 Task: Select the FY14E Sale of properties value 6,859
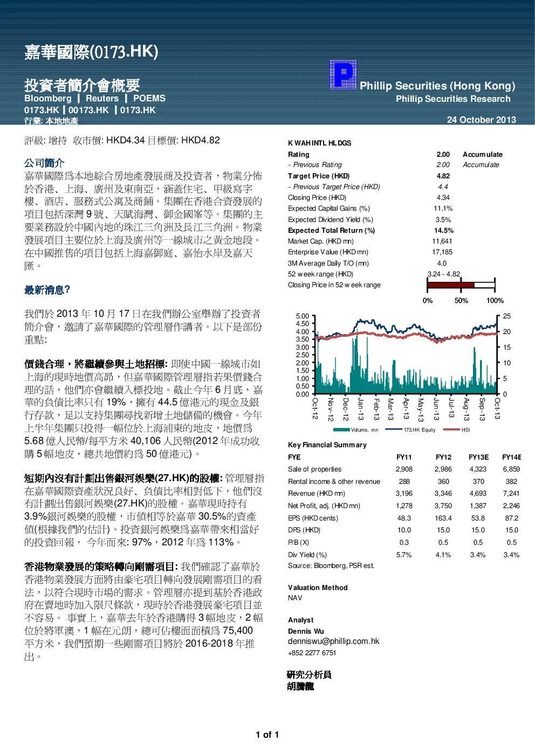(511, 469)
